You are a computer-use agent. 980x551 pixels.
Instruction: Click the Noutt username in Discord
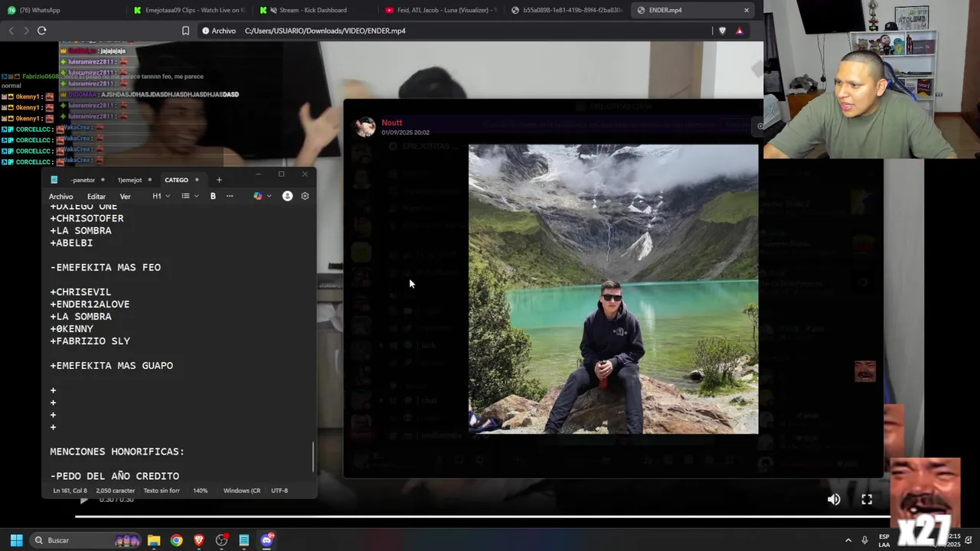pyautogui.click(x=392, y=122)
